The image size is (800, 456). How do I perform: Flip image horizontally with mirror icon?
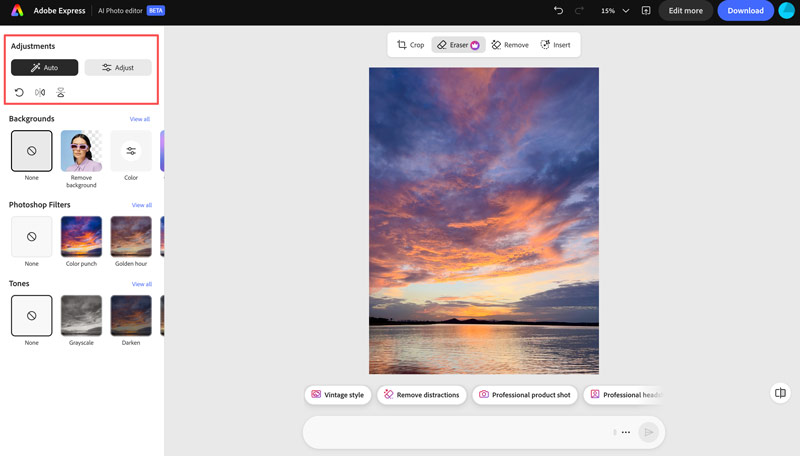coord(40,92)
